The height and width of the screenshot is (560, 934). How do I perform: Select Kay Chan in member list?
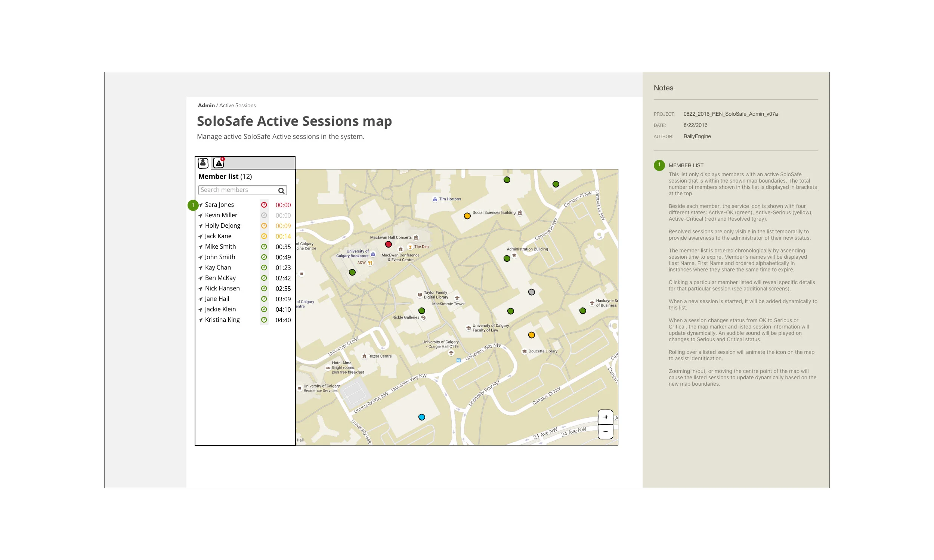[218, 268]
